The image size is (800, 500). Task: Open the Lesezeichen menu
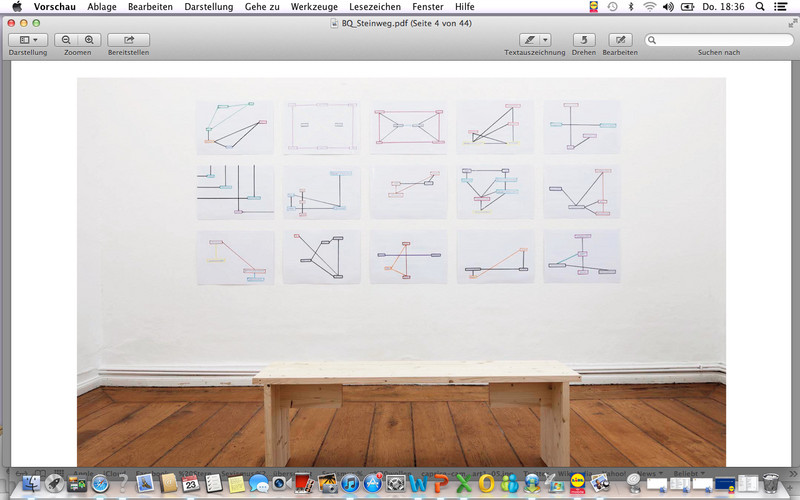374,7
